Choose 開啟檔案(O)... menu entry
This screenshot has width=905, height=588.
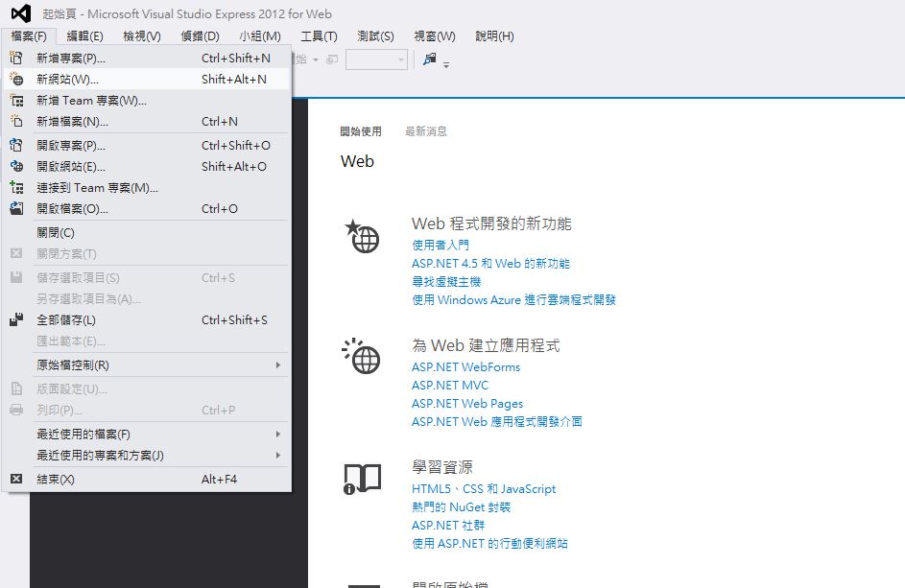point(146,209)
